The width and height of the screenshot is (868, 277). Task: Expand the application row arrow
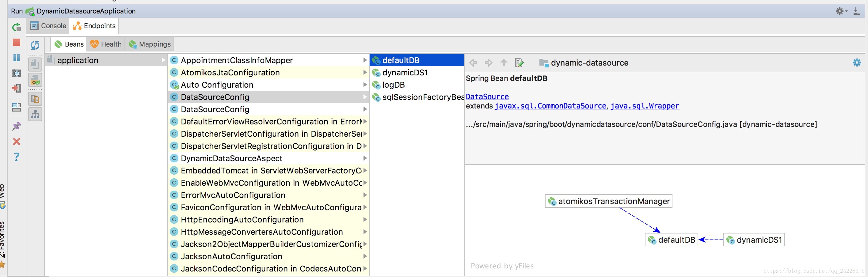pos(163,60)
